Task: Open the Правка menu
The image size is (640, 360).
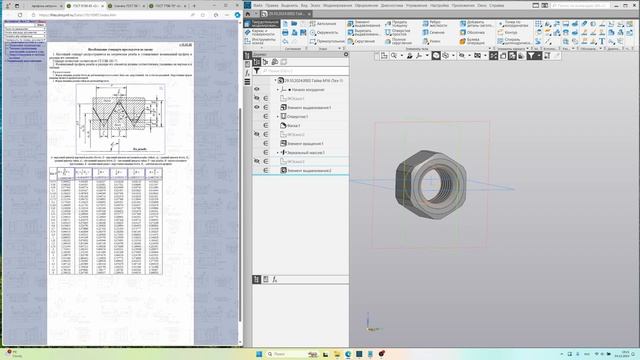Action: (271, 6)
